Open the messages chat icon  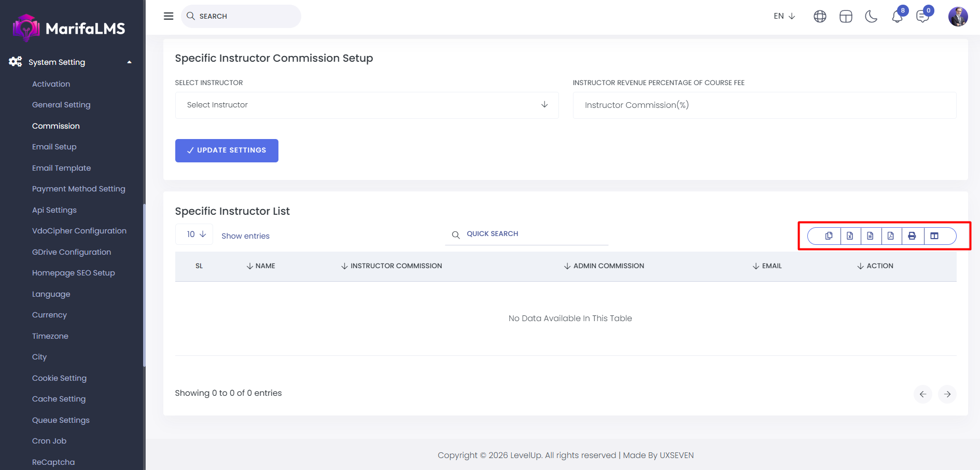tap(922, 17)
